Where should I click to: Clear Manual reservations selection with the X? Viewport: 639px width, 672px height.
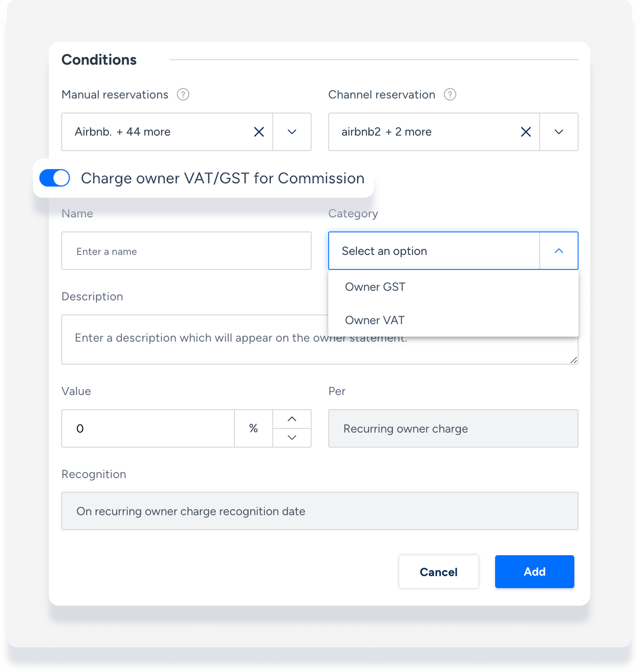click(x=259, y=132)
